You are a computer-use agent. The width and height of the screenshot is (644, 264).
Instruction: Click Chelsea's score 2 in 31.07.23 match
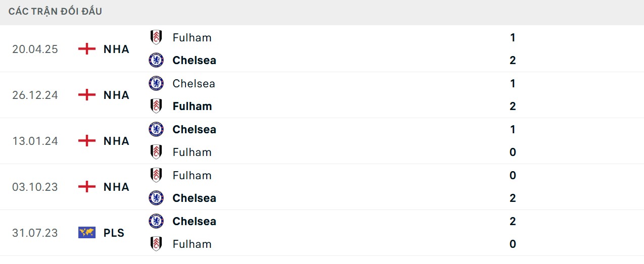[513, 221]
